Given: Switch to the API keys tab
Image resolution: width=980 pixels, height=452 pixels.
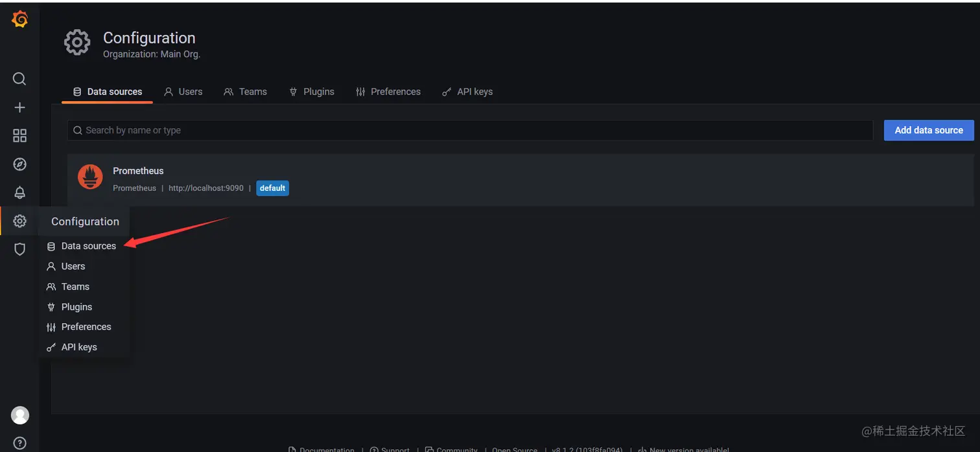Looking at the screenshot, I should [467, 91].
